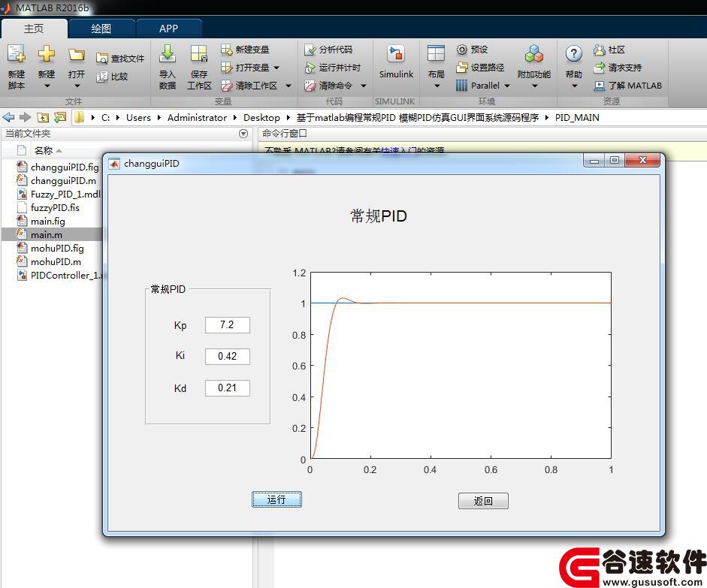Click the up one folder icon
Screen dimensions: 707x588
43,118
